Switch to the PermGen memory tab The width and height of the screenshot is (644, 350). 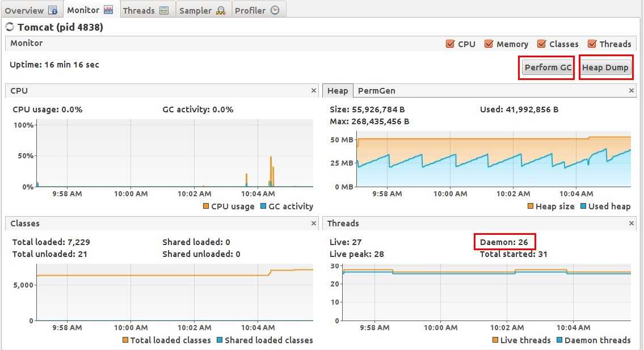pyautogui.click(x=376, y=91)
